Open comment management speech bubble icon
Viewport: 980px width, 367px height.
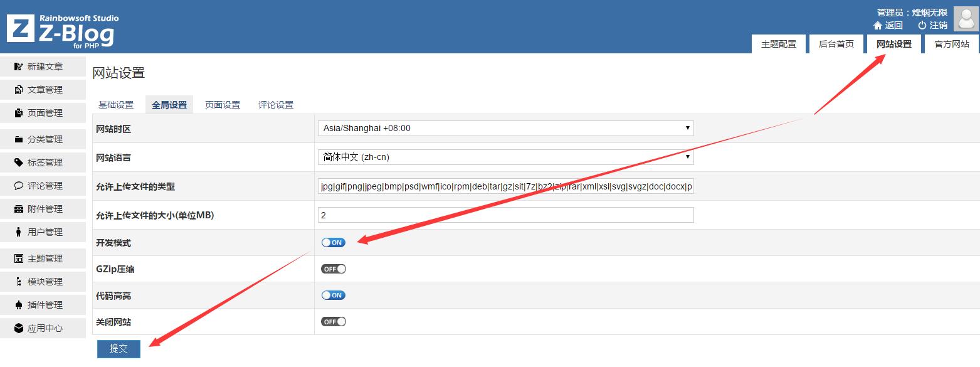click(x=19, y=186)
